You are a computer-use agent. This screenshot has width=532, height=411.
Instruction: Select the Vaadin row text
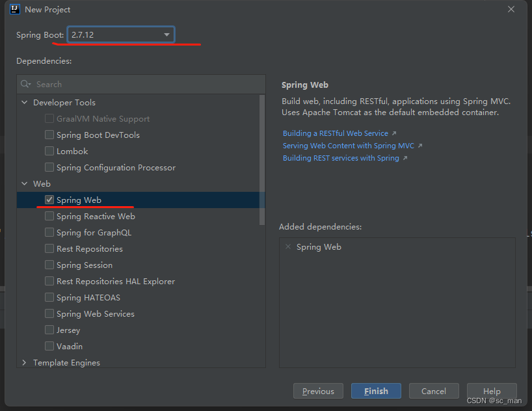[70, 347]
